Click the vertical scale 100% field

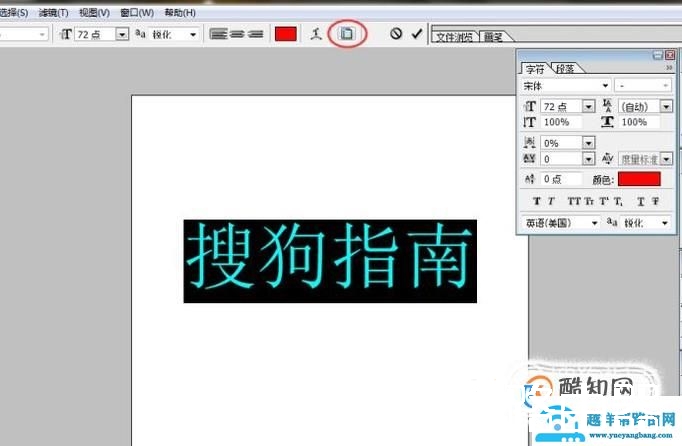[x=562, y=122]
